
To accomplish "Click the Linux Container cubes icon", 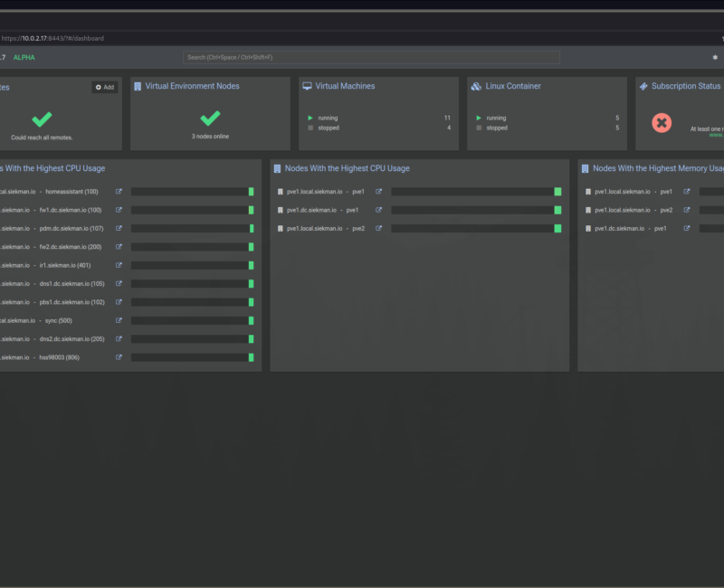I will coord(476,86).
